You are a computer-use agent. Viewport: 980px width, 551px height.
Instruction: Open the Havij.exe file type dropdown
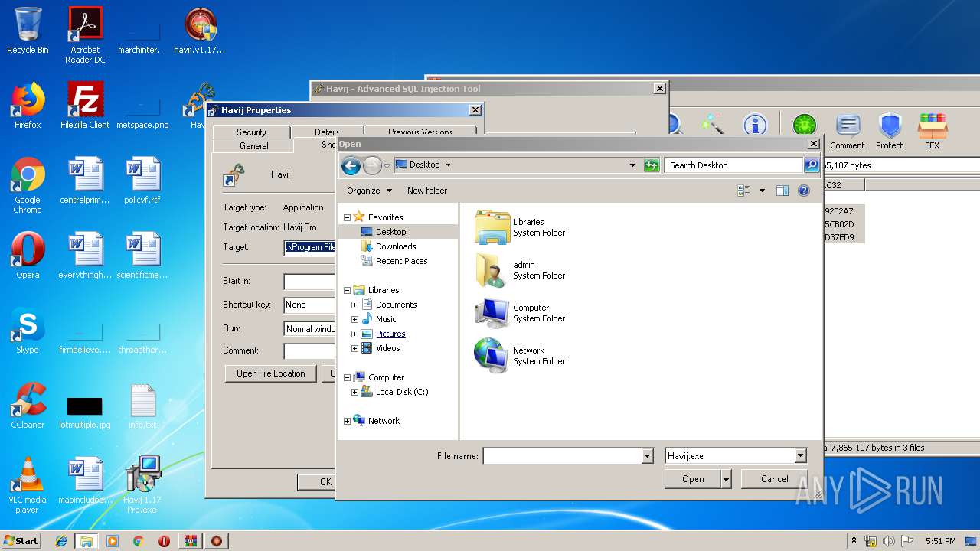point(801,456)
